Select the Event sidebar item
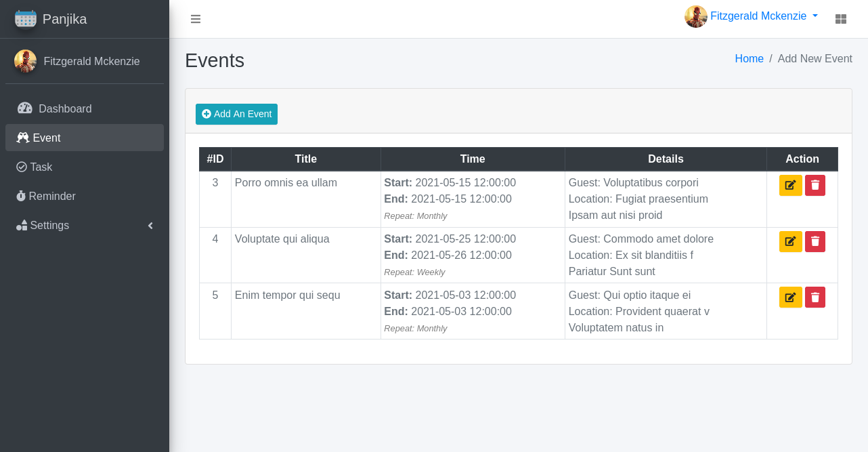868x452 pixels. point(85,138)
